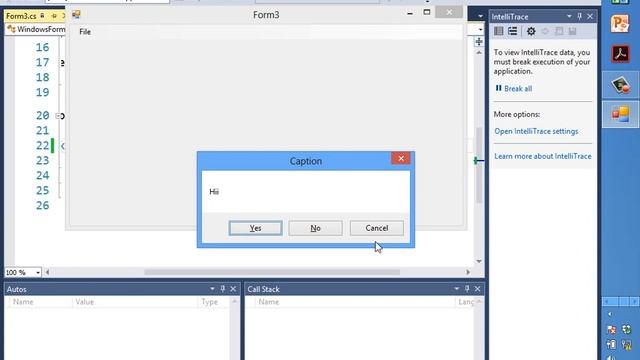
Task: Open the Call Stack window position dropdown
Action: pyautogui.click(x=457, y=289)
